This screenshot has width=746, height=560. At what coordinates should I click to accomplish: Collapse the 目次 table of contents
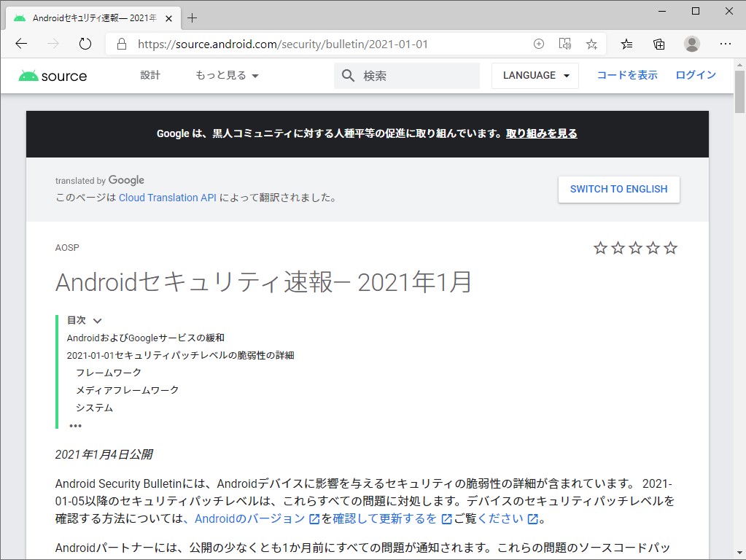tap(97, 320)
